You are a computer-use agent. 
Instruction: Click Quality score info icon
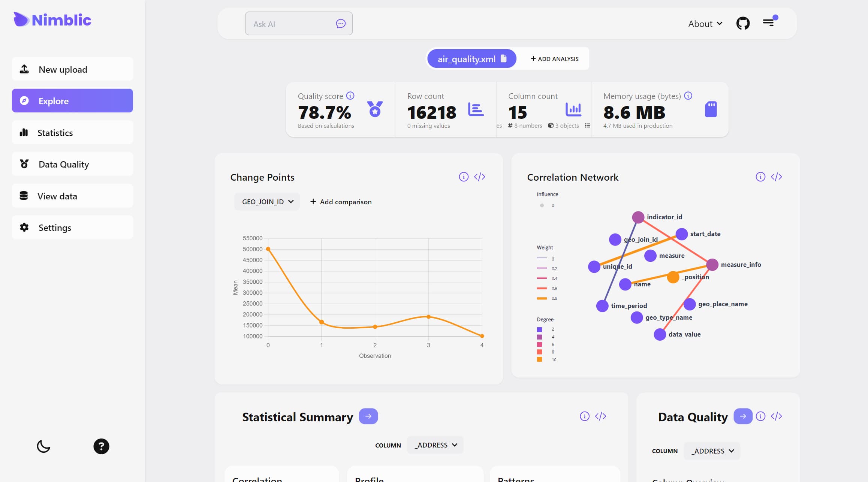point(350,96)
